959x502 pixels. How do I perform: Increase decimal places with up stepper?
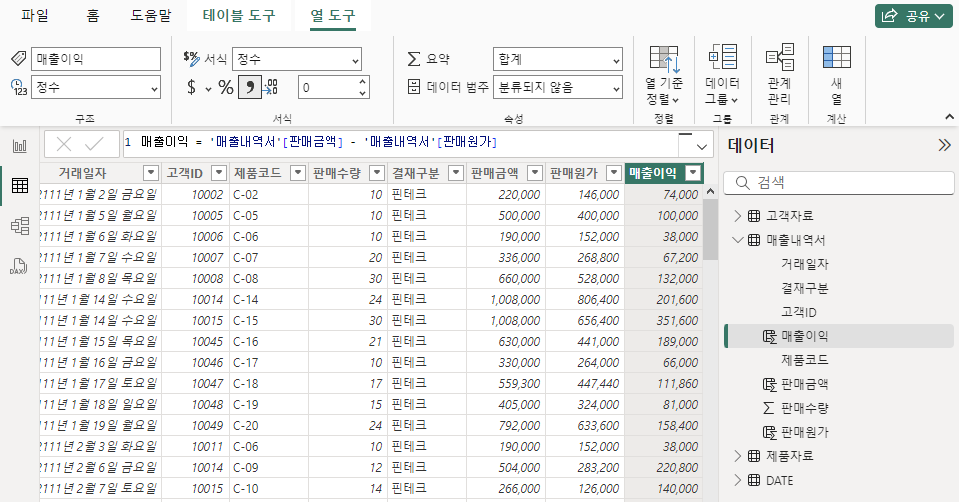(363, 81)
